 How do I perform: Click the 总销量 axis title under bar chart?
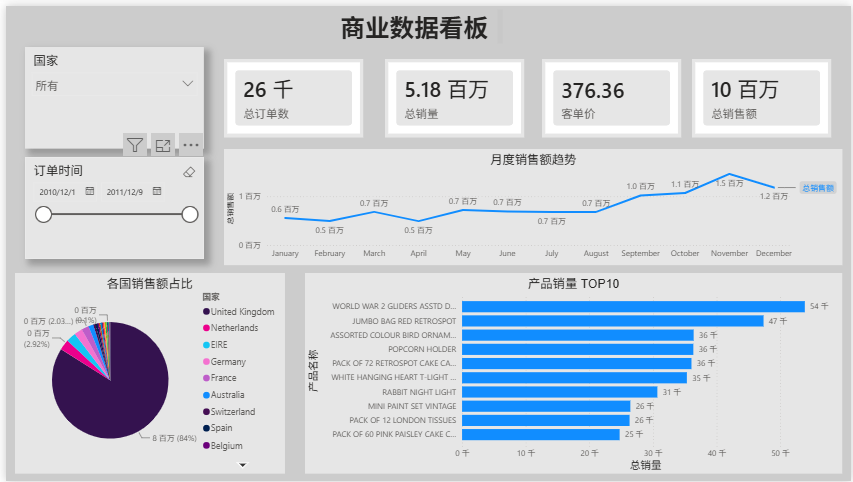click(646, 465)
